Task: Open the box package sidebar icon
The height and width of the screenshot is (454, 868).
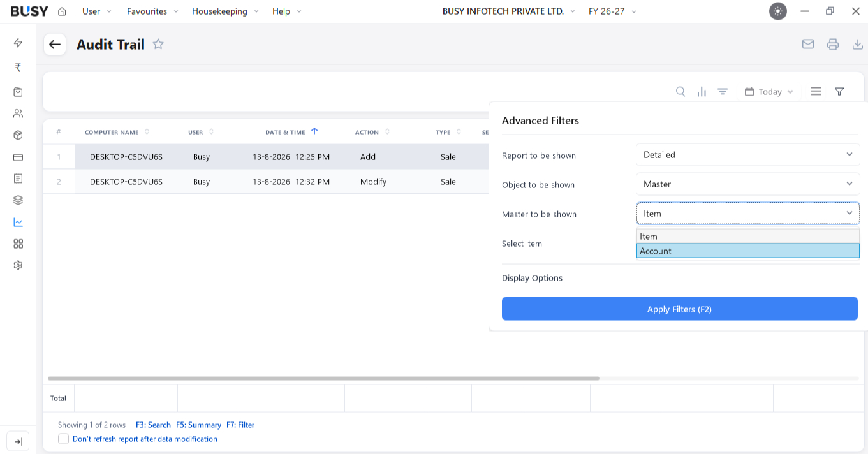Action: 18,135
